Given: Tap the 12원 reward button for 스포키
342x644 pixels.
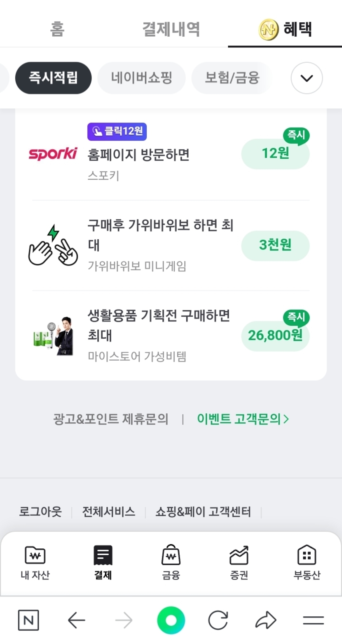Looking at the screenshot, I should 275,154.
